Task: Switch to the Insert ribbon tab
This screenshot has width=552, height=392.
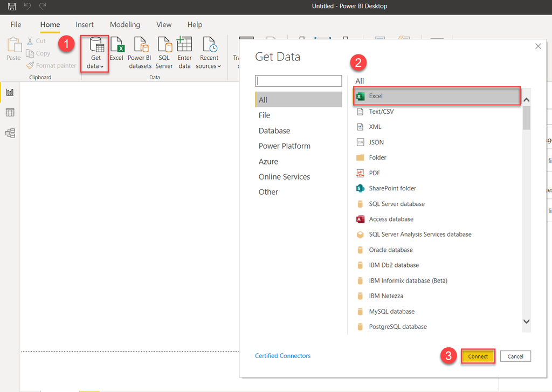Action: pos(85,24)
